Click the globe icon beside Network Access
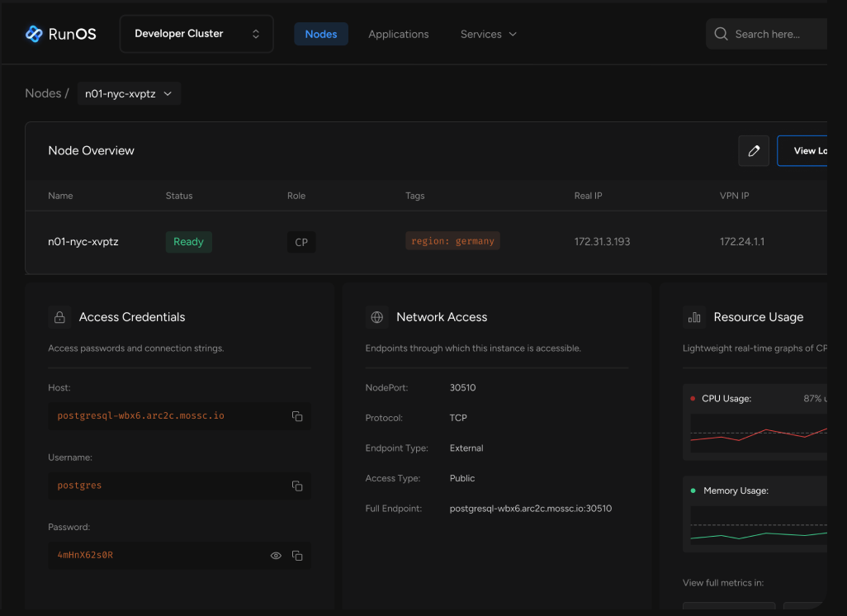 tap(376, 316)
